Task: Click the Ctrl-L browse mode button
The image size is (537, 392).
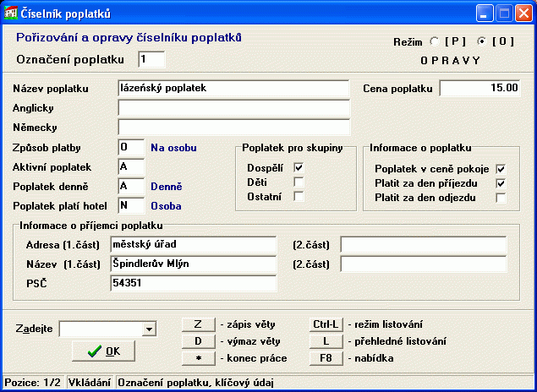Action: pyautogui.click(x=326, y=324)
